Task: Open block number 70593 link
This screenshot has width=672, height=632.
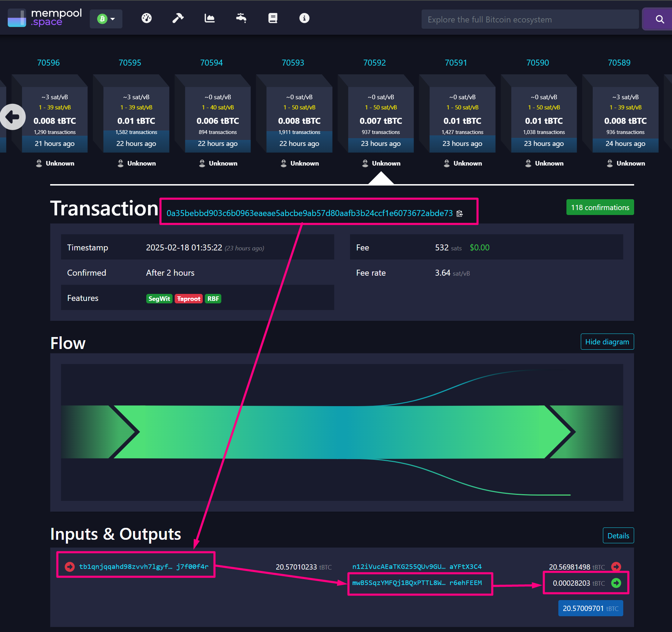Action: (293, 63)
